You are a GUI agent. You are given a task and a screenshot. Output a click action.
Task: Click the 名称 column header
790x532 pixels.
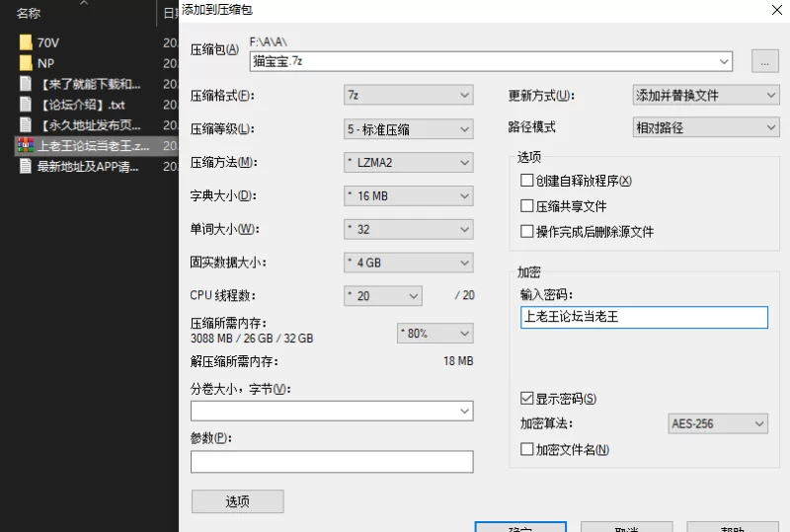click(29, 13)
